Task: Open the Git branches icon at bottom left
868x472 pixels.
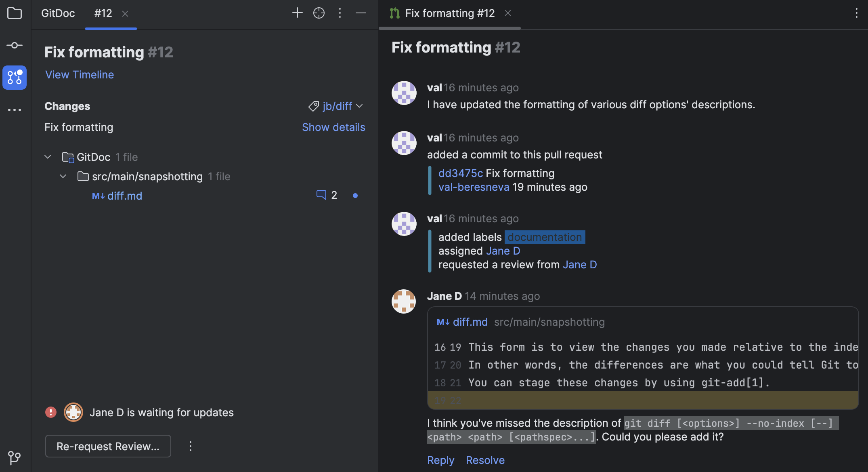Action: (x=15, y=458)
